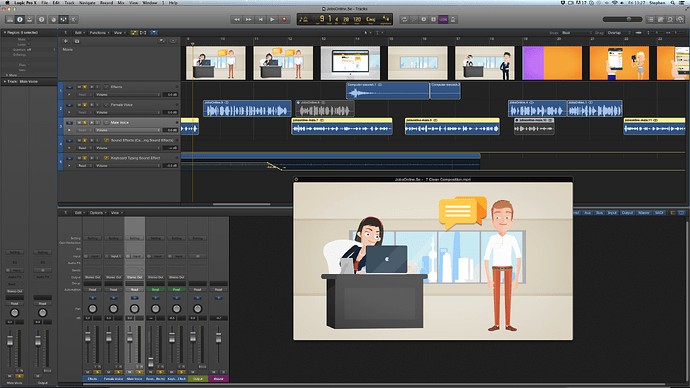Viewport: 690px width, 388px height.
Task: Toggle the blue Catch playhead button
Action: [x=154, y=33]
